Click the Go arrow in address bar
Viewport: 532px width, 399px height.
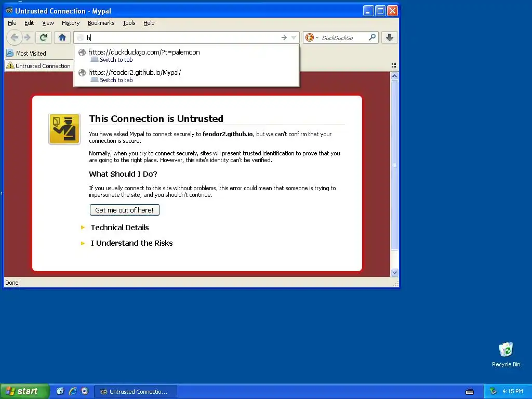(284, 37)
